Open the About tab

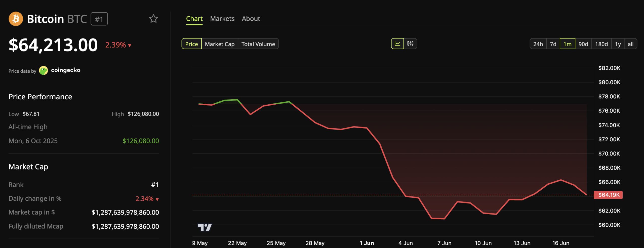click(251, 19)
